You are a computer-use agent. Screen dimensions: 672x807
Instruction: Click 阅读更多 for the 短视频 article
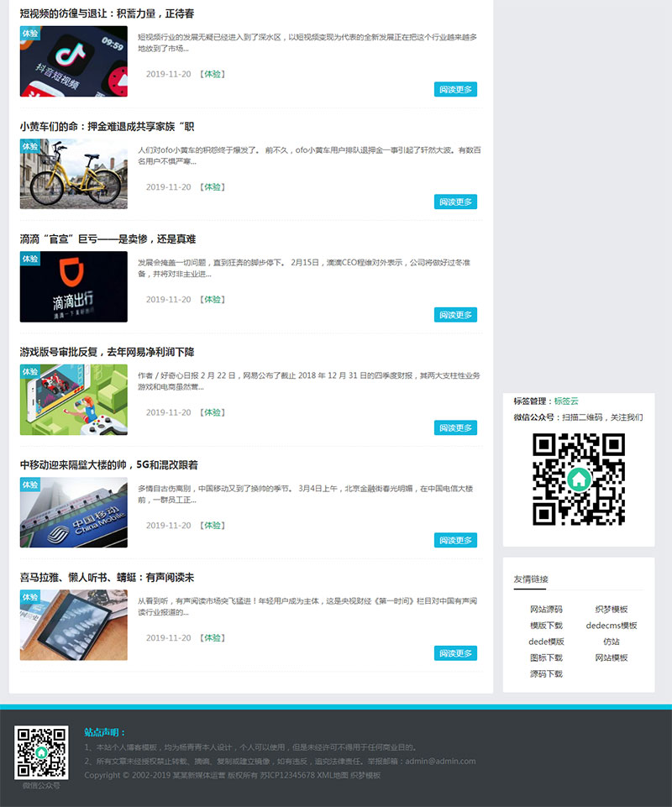point(455,90)
